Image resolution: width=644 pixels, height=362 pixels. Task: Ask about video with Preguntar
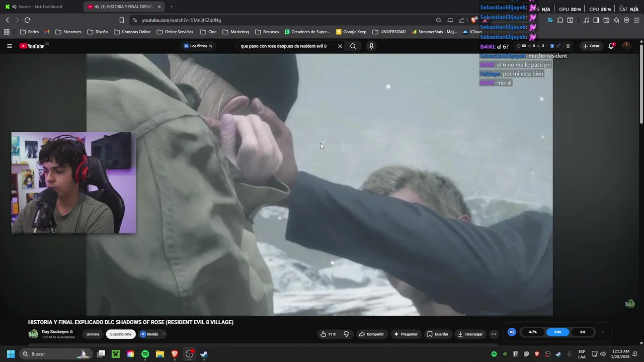point(406,334)
